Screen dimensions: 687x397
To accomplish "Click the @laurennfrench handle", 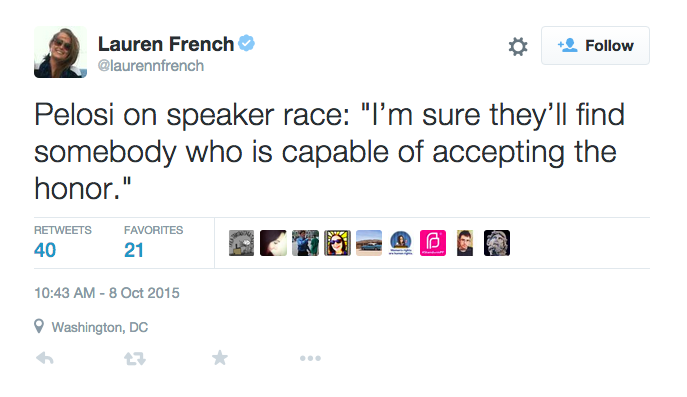I will [151, 66].
